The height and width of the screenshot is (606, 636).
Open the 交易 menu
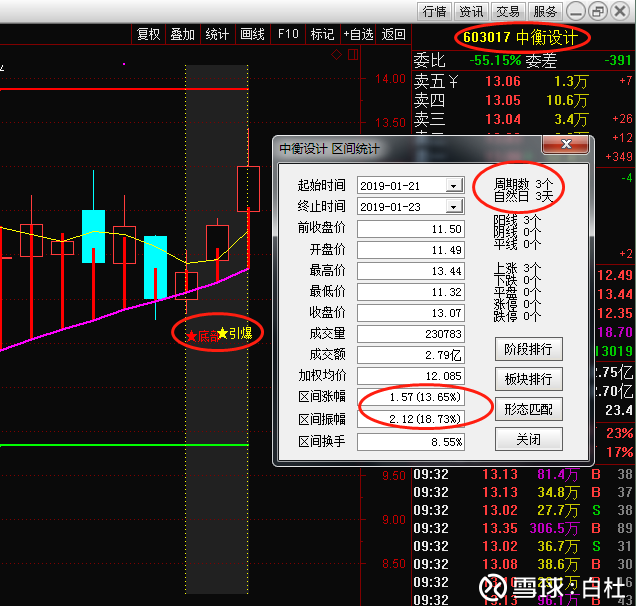[x=508, y=11]
